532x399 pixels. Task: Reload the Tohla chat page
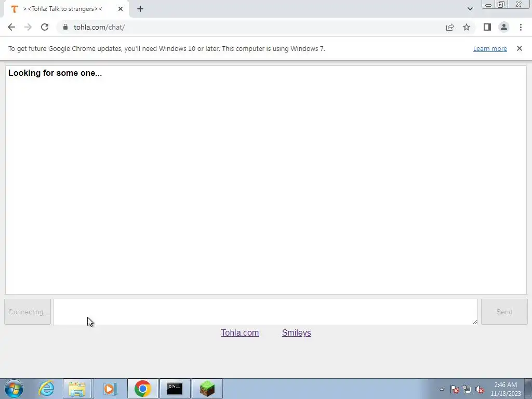(45, 27)
